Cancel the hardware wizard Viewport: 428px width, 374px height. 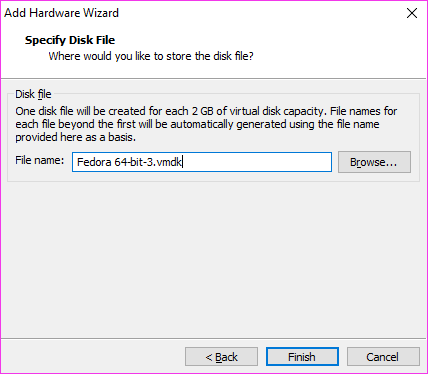383,357
